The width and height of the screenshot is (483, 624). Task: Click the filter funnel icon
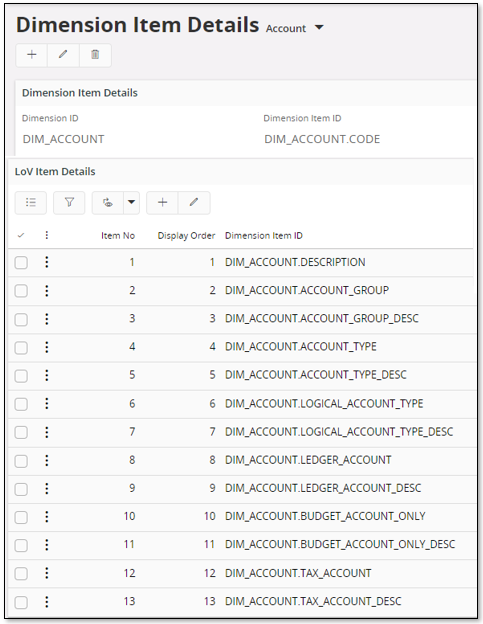pos(69,203)
